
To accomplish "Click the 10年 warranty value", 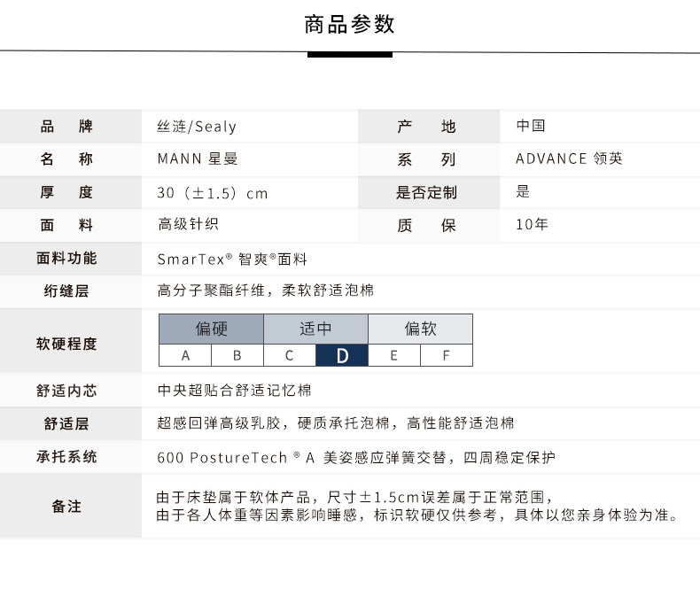I will (x=533, y=224).
